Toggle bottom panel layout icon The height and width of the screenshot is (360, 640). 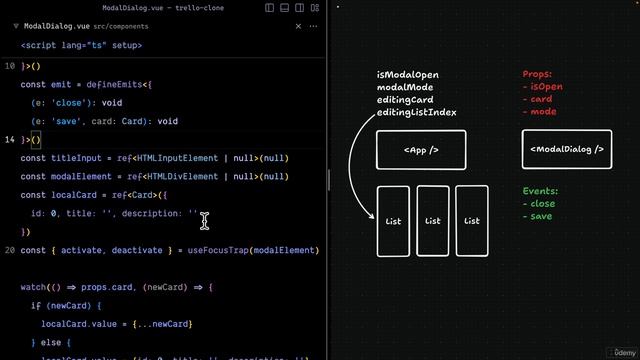click(284, 8)
